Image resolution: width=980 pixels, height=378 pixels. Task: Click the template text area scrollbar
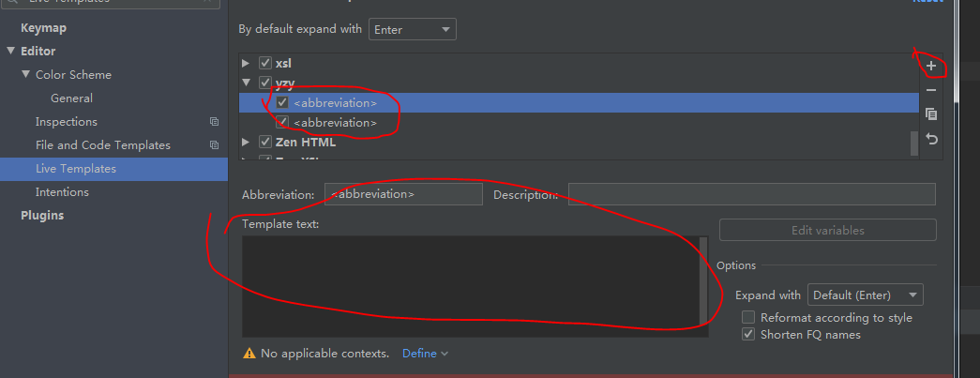[703, 280]
